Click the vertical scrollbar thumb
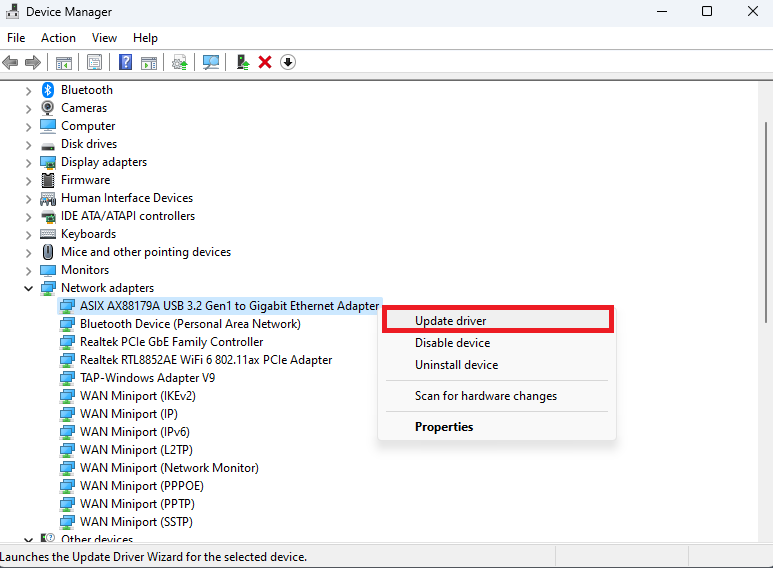 [x=766, y=222]
